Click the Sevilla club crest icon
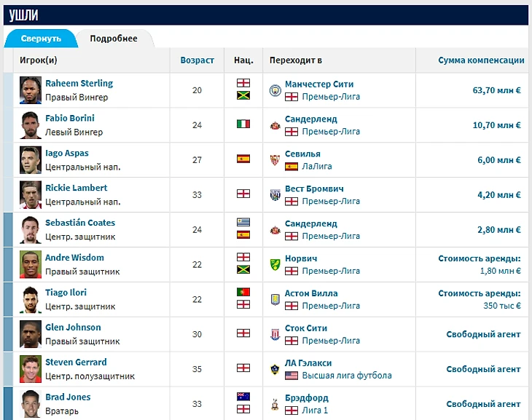Image resolution: width=532 pixels, height=420 pixels. pos(275,160)
